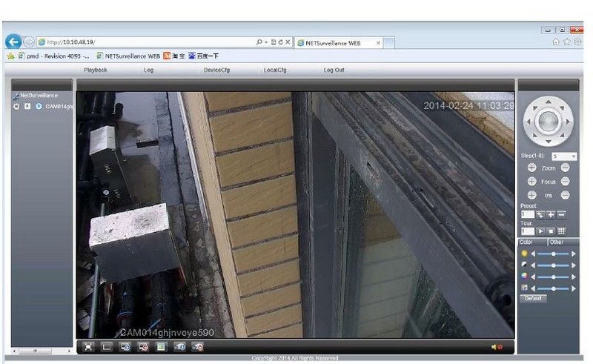Click the CAM014 play stream icon

tap(27, 106)
